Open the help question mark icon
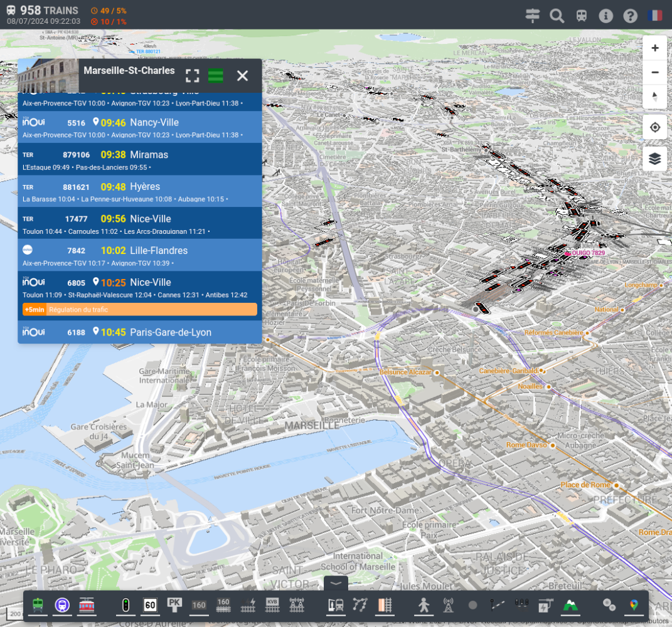The width and height of the screenshot is (672, 627). click(x=630, y=16)
